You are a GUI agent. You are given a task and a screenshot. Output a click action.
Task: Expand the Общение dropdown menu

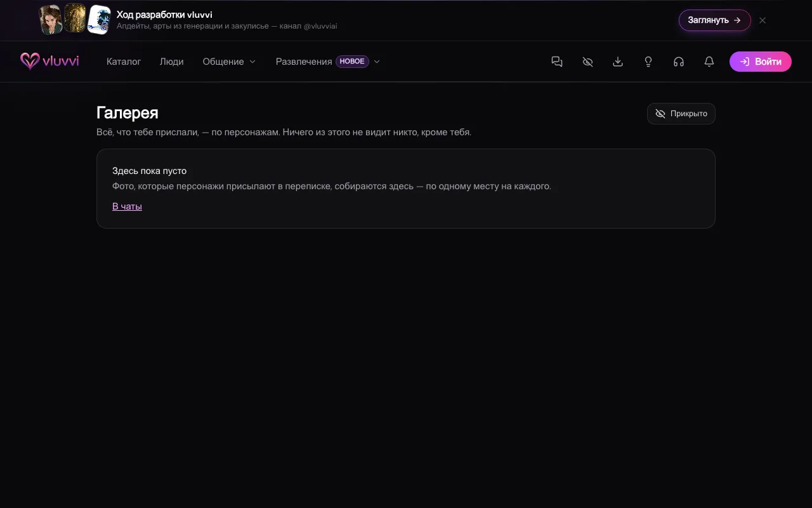pos(229,62)
